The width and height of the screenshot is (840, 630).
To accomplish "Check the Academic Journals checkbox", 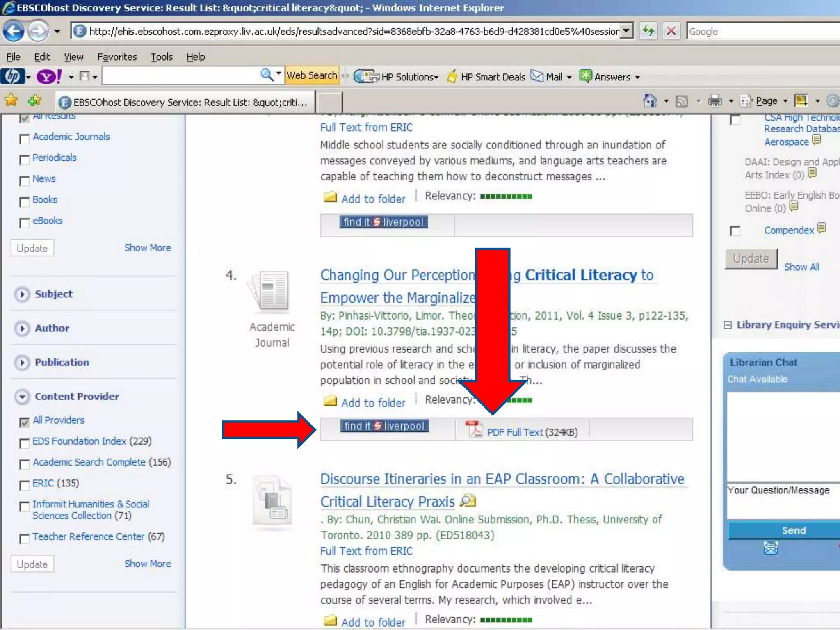I will [25, 139].
